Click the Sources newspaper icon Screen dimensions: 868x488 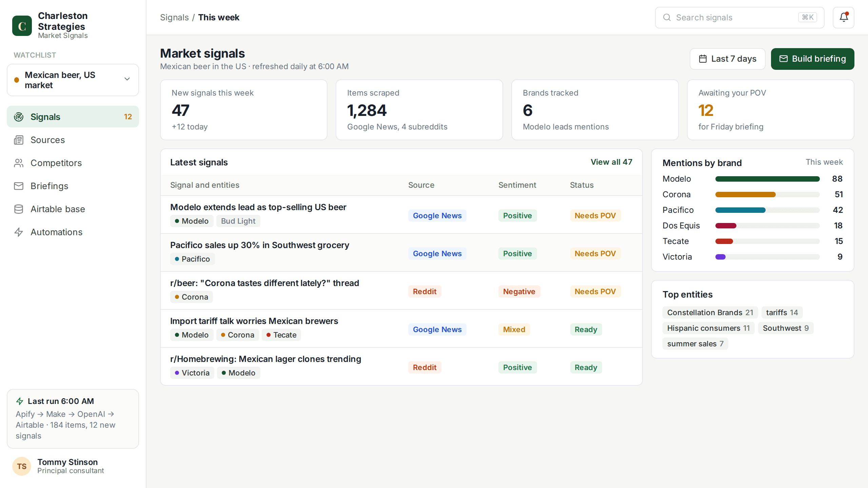19,140
